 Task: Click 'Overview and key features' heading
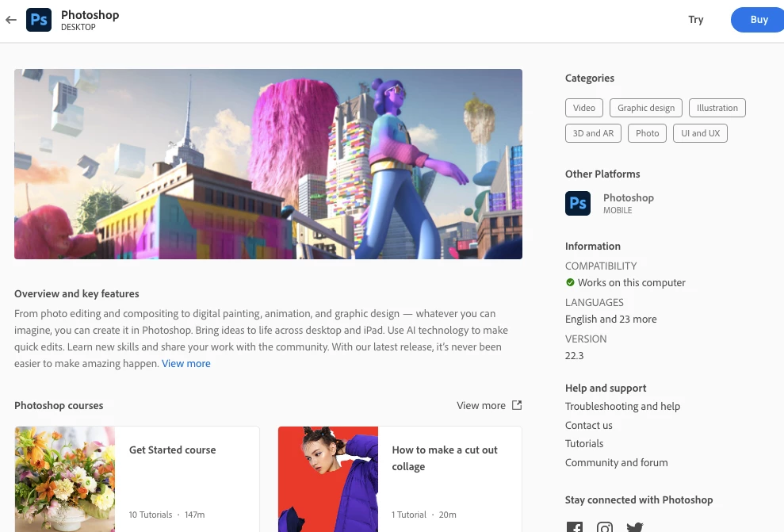[77, 293]
